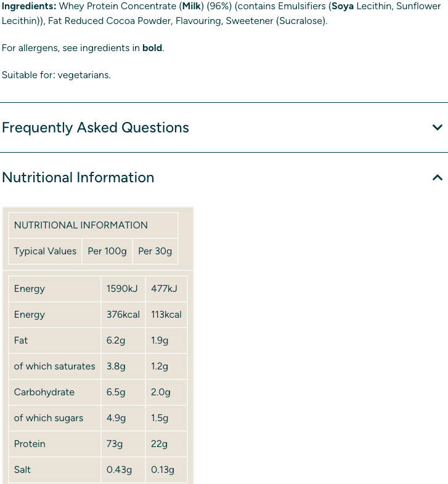The image size is (448, 484).
Task: Select the Protein 73g value
Action: point(115,444)
